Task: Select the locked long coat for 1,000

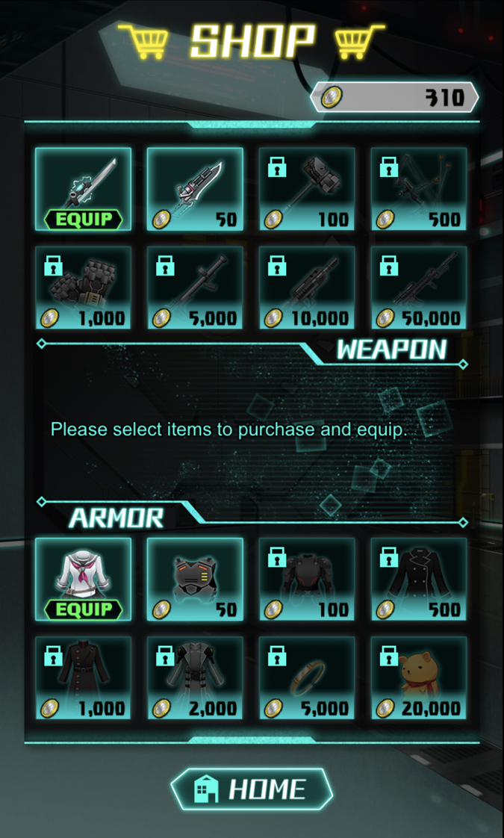Action: [83, 677]
